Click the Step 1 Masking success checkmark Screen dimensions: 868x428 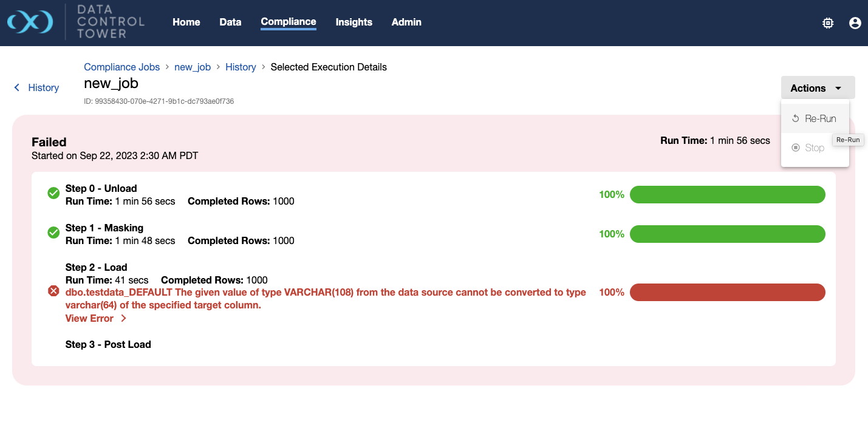tap(53, 233)
